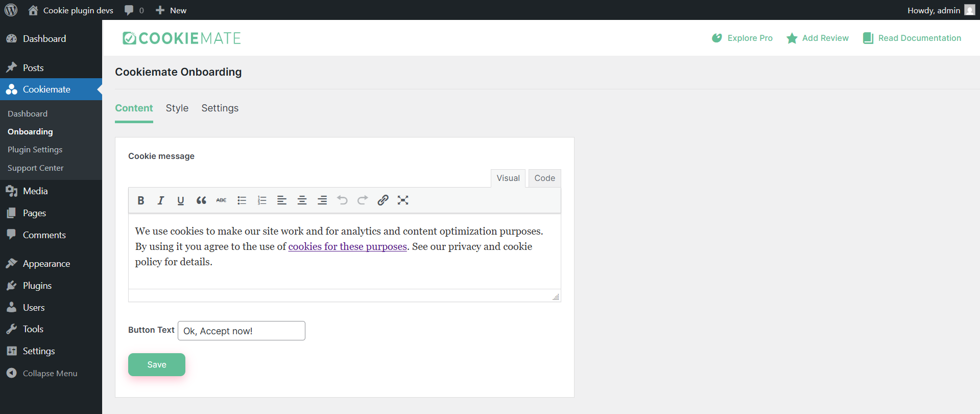This screenshot has width=980, height=414.
Task: Align text left in editor
Action: (282, 200)
